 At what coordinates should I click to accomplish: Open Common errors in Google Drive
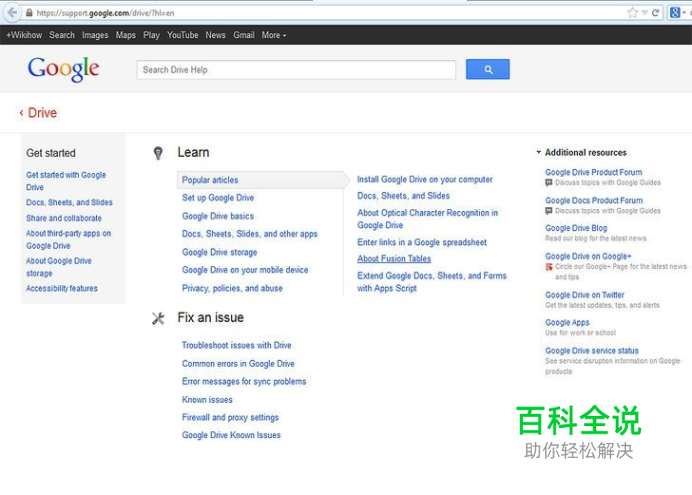[x=238, y=364]
